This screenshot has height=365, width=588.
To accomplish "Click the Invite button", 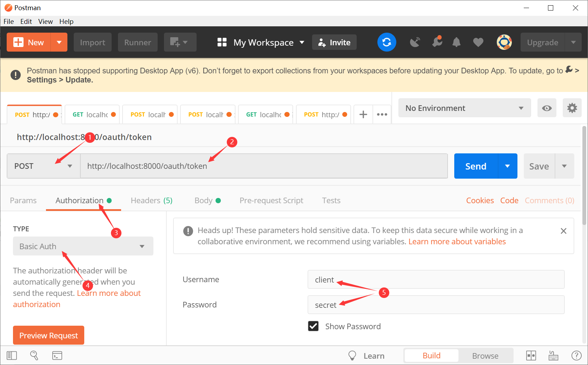I will pos(334,42).
